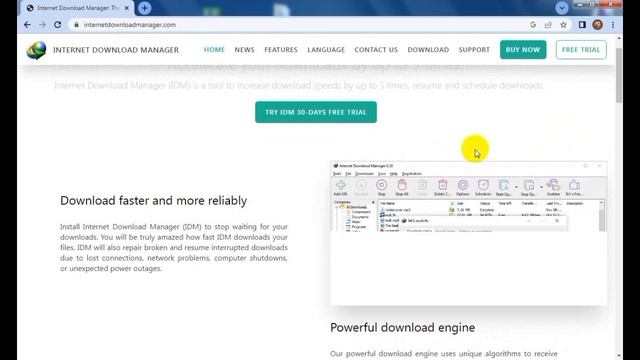Click the Add URL icon in IDM screenshot
640x360 pixels.
click(x=340, y=187)
